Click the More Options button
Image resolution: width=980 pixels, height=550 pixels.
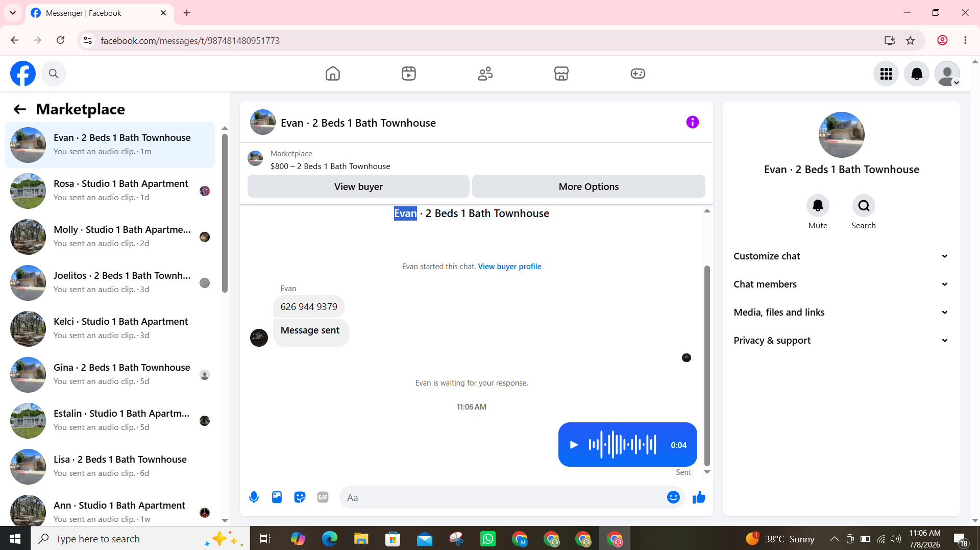click(589, 186)
